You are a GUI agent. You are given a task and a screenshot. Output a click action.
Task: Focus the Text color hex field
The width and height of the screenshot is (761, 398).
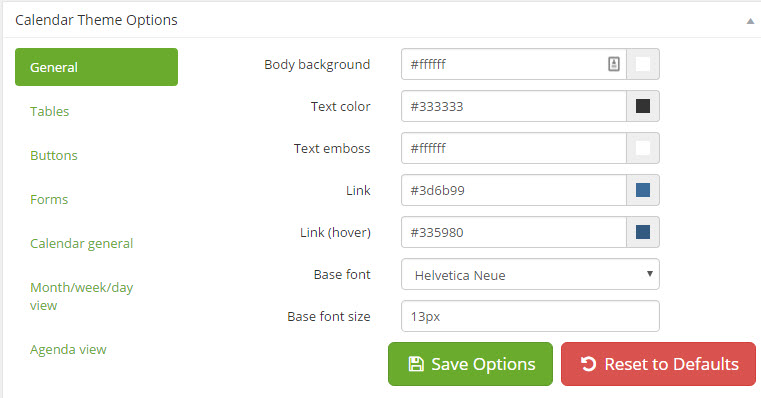(513, 106)
